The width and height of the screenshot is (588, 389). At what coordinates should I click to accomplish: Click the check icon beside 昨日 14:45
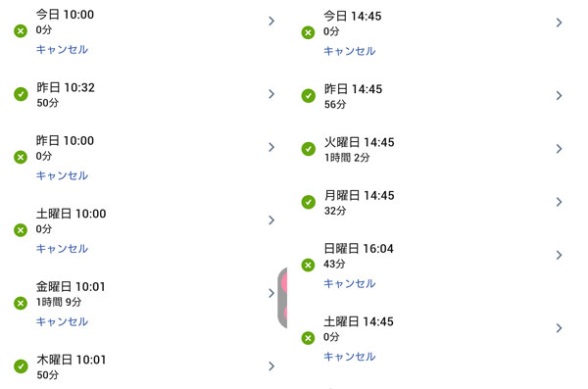coord(309,96)
